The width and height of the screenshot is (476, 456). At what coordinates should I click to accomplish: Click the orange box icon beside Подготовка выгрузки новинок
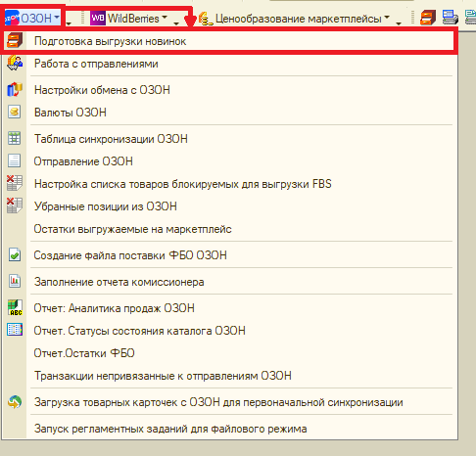pos(15,41)
